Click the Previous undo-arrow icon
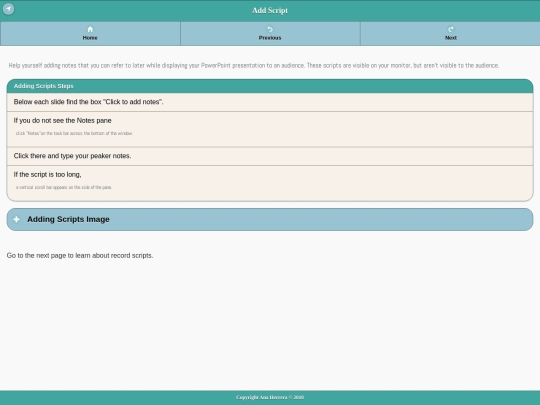This screenshot has height=405, width=540. [x=270, y=29]
